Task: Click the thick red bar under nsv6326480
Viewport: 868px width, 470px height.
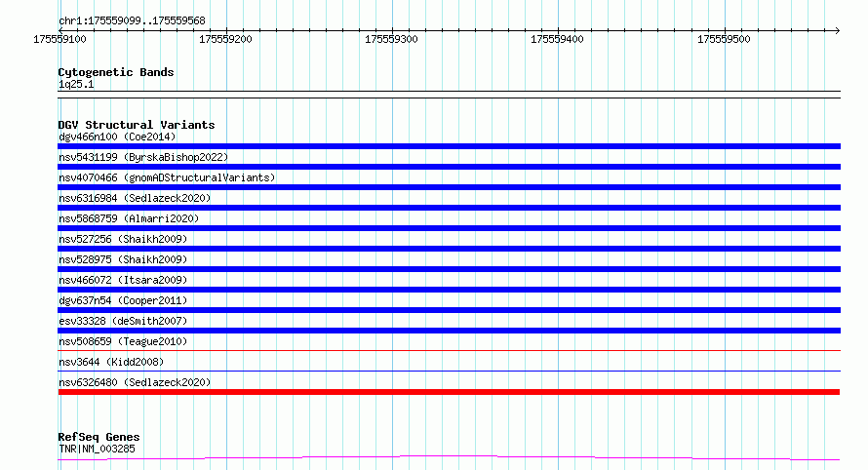Action: pos(449,392)
